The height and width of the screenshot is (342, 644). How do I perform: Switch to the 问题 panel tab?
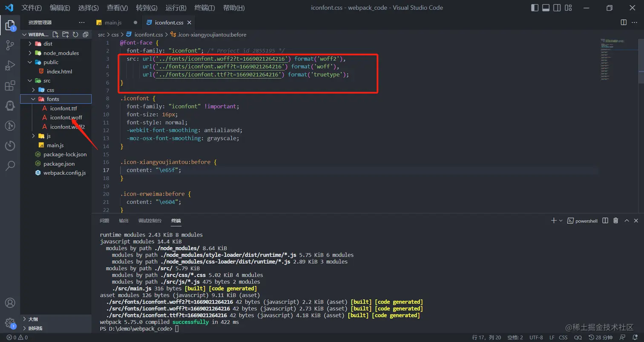click(x=104, y=221)
